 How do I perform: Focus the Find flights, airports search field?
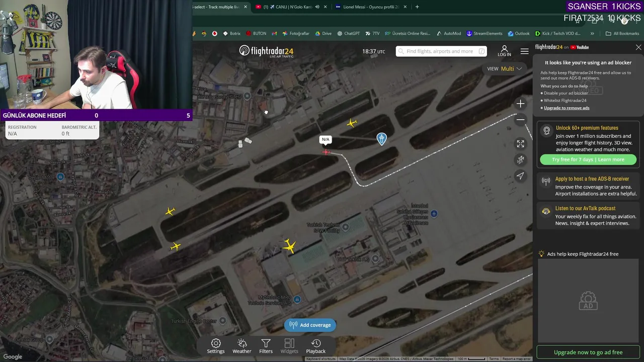pos(441,51)
